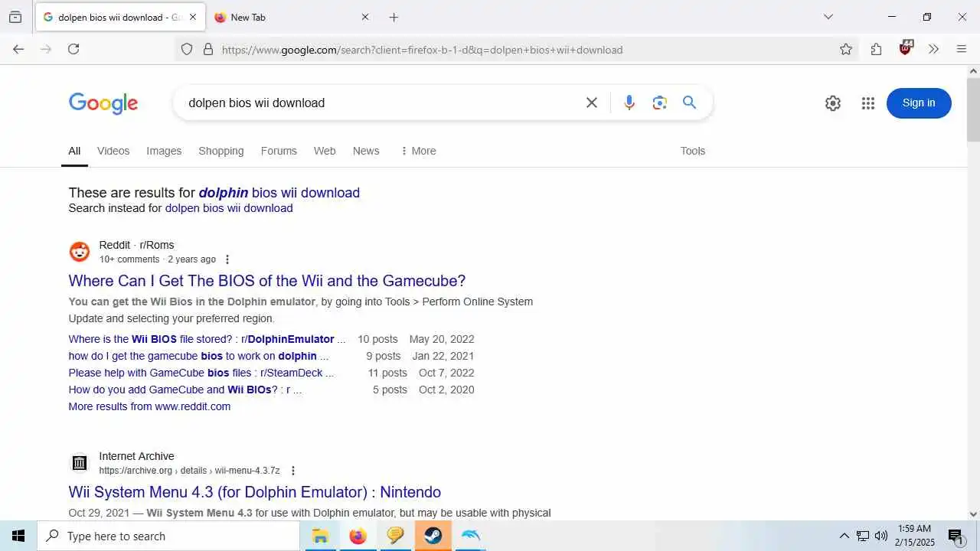
Task: Open File Explorer from the taskbar
Action: pyautogui.click(x=319, y=536)
